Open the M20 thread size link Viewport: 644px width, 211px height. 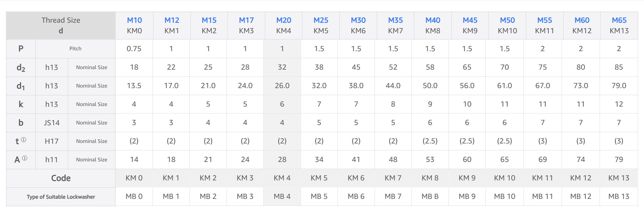[284, 20]
